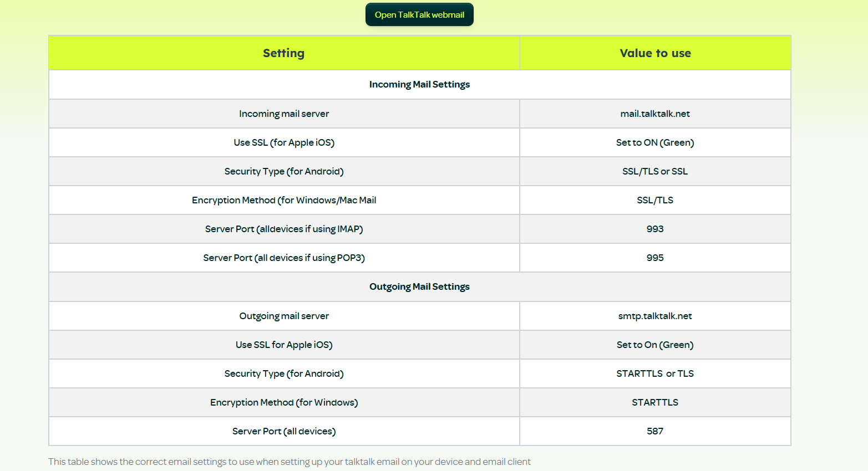Click the Outgoing Mail Settings section header
868x471 pixels.
coord(419,286)
